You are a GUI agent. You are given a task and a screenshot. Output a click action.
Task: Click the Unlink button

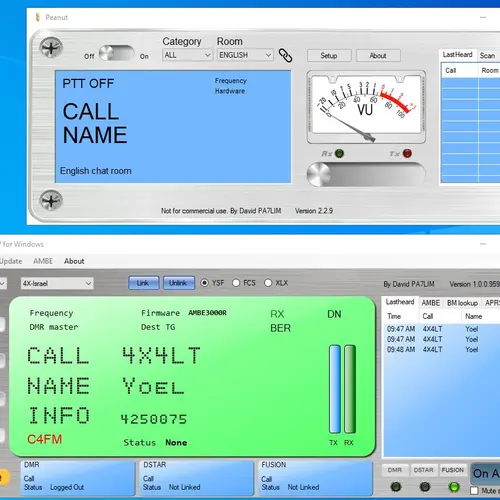pyautogui.click(x=179, y=283)
